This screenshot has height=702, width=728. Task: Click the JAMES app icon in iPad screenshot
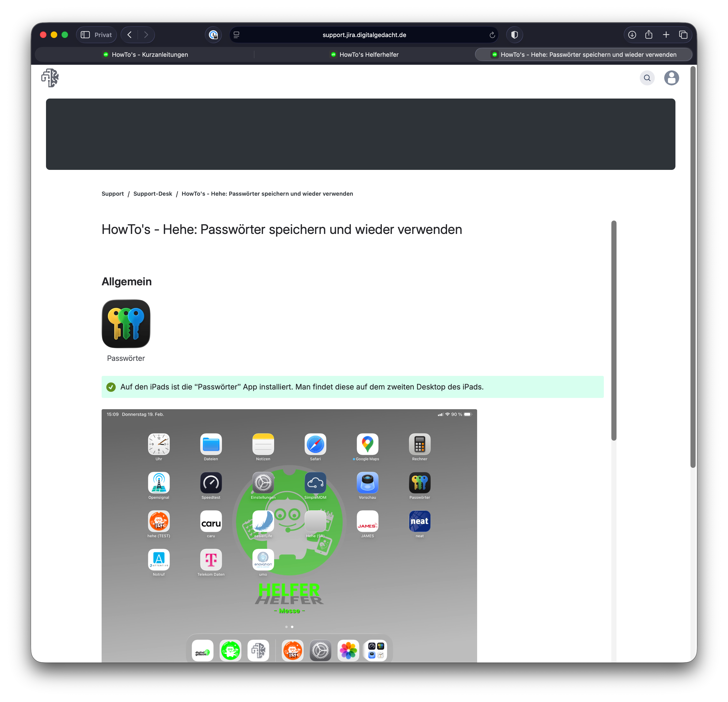pos(368,521)
